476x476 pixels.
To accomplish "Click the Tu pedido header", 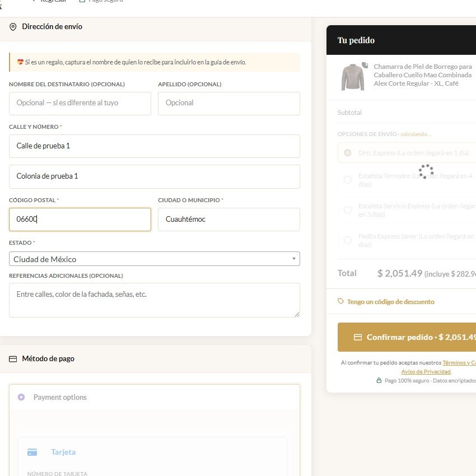I will pyautogui.click(x=356, y=40).
